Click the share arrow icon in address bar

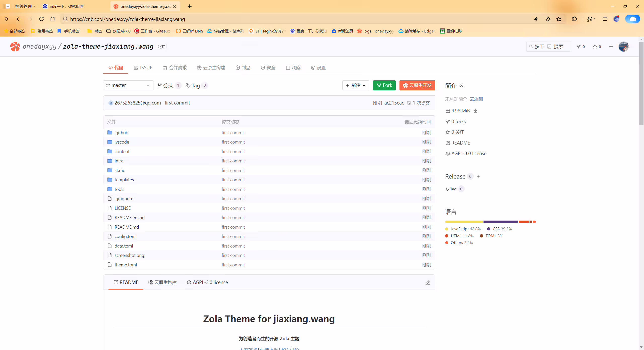(x=548, y=19)
